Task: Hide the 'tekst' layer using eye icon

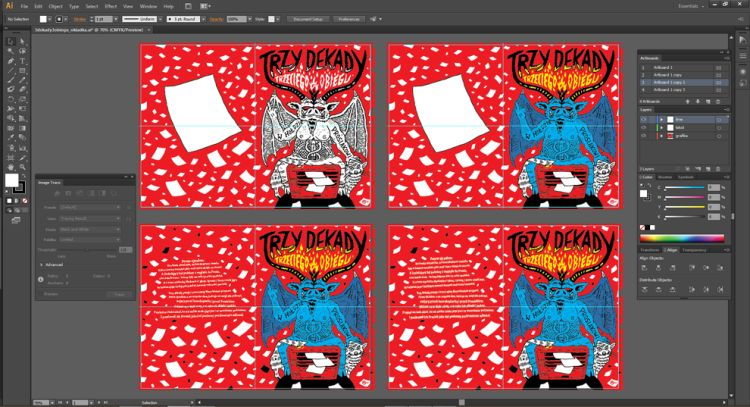Action: pos(643,127)
